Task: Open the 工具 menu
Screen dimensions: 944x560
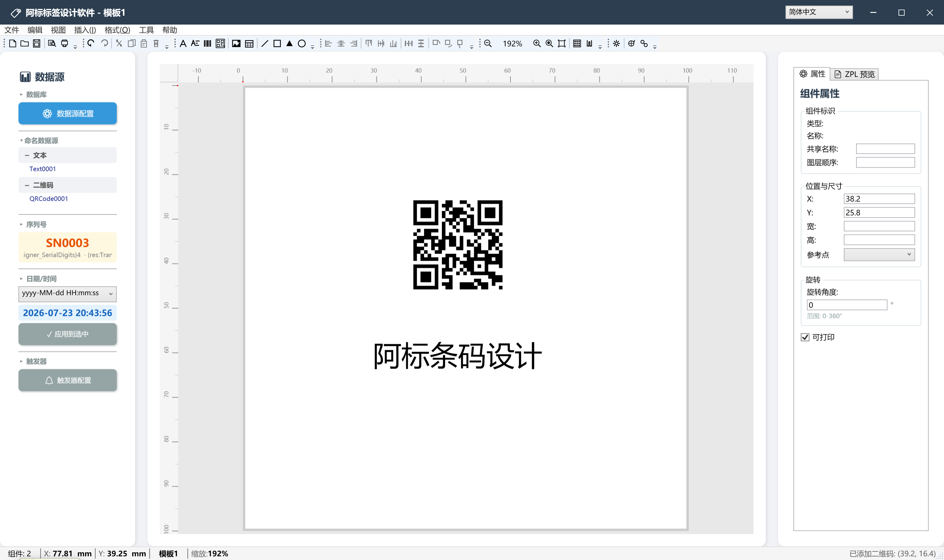Action: coord(146,30)
